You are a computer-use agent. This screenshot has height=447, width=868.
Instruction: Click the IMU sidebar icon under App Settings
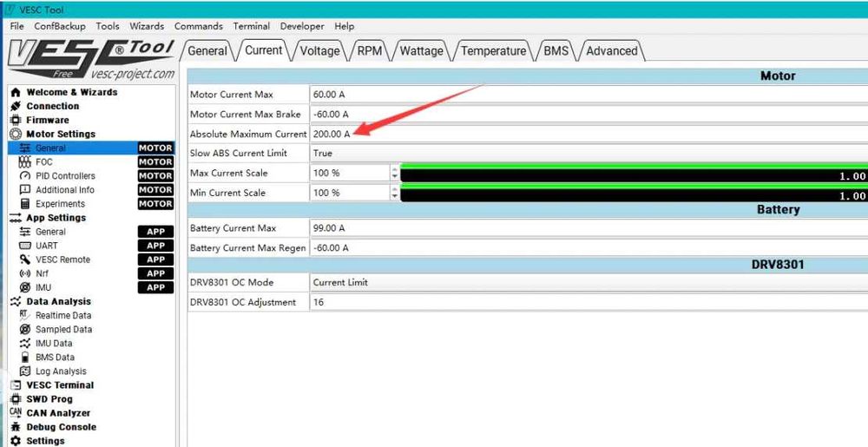[25, 287]
